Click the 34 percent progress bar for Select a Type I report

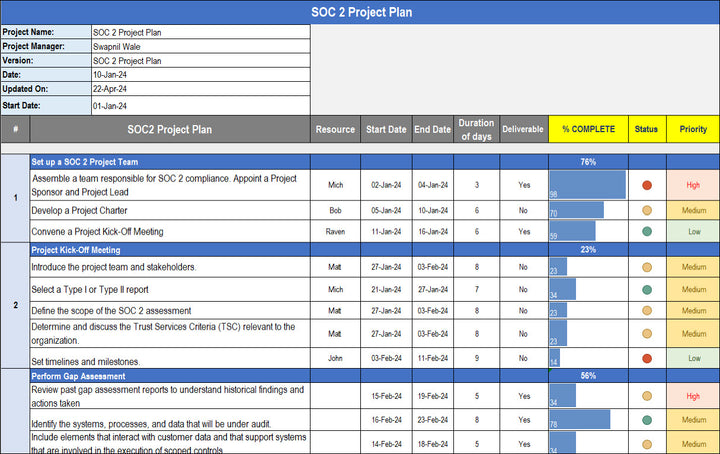tap(562, 289)
